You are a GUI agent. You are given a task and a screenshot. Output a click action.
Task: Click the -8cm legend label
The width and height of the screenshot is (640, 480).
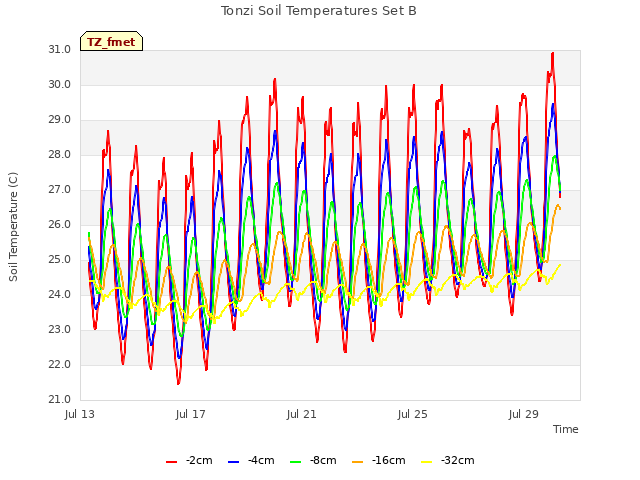(323, 460)
